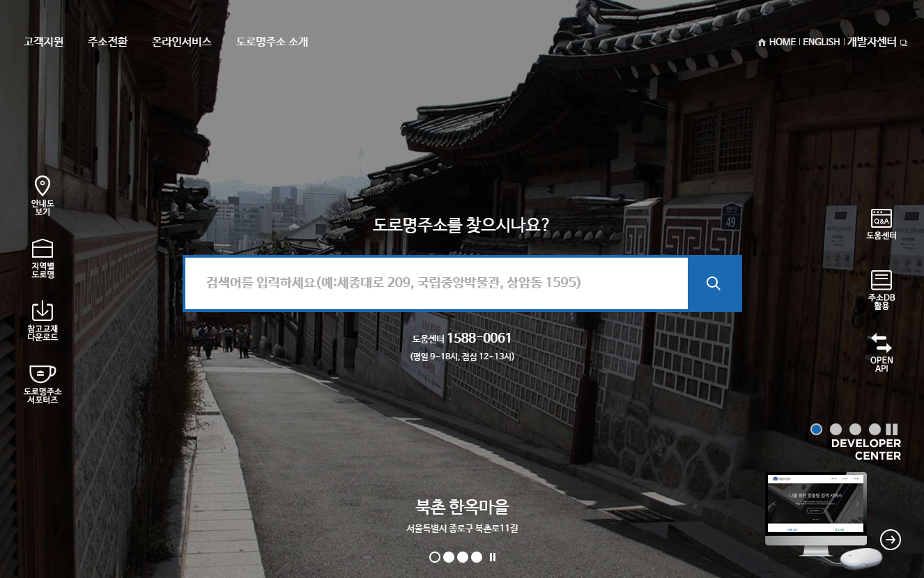924x578 pixels.
Task: Click the magnifying glass search icon
Action: [714, 283]
